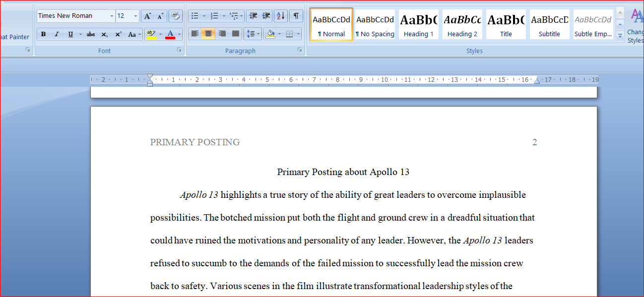Increase the paragraph indent
The height and width of the screenshot is (297, 644).
pos(266,16)
